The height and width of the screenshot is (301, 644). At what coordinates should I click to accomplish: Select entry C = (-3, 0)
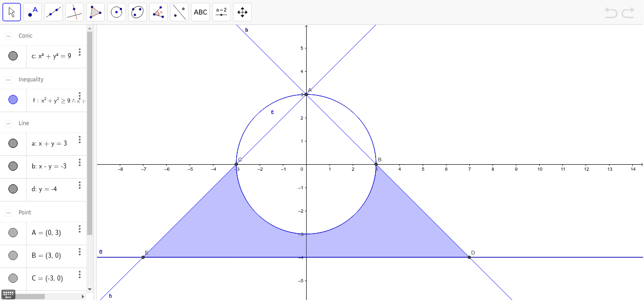point(47,279)
